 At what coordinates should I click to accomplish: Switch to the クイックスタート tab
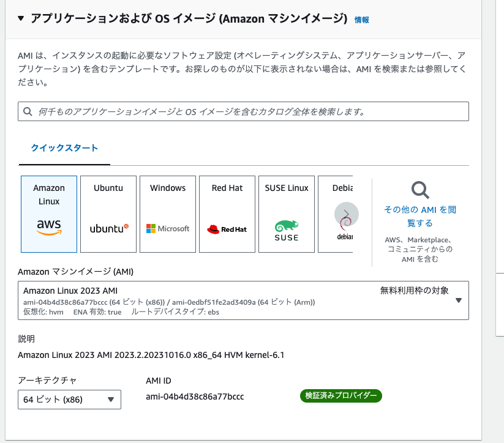pos(64,148)
